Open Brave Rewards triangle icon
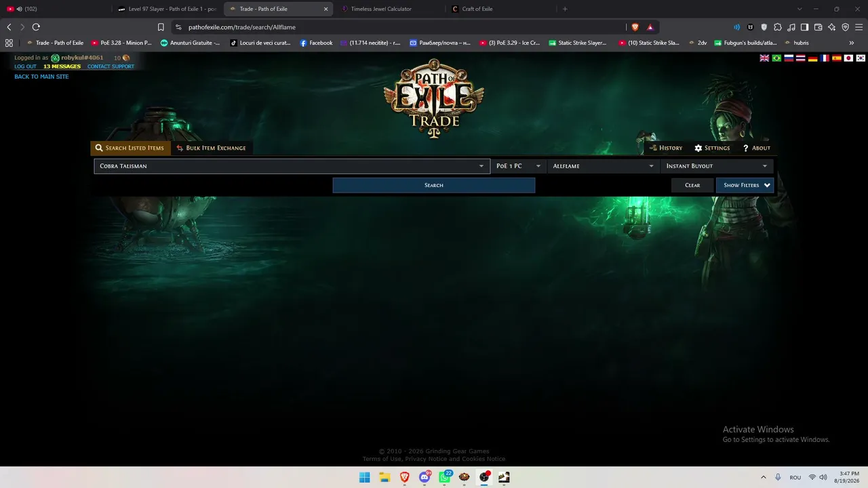 650,27
